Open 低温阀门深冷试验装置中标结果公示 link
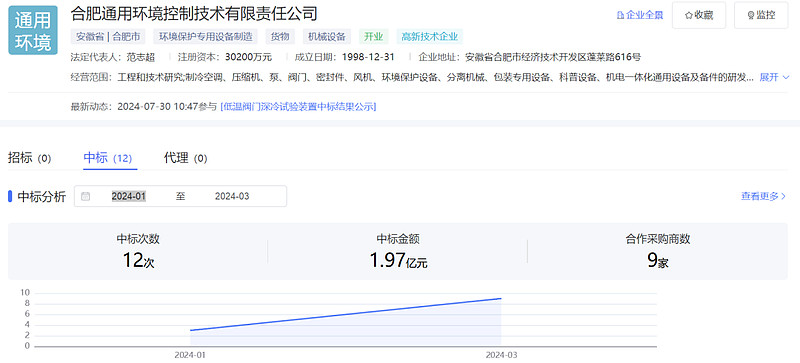 (298, 107)
